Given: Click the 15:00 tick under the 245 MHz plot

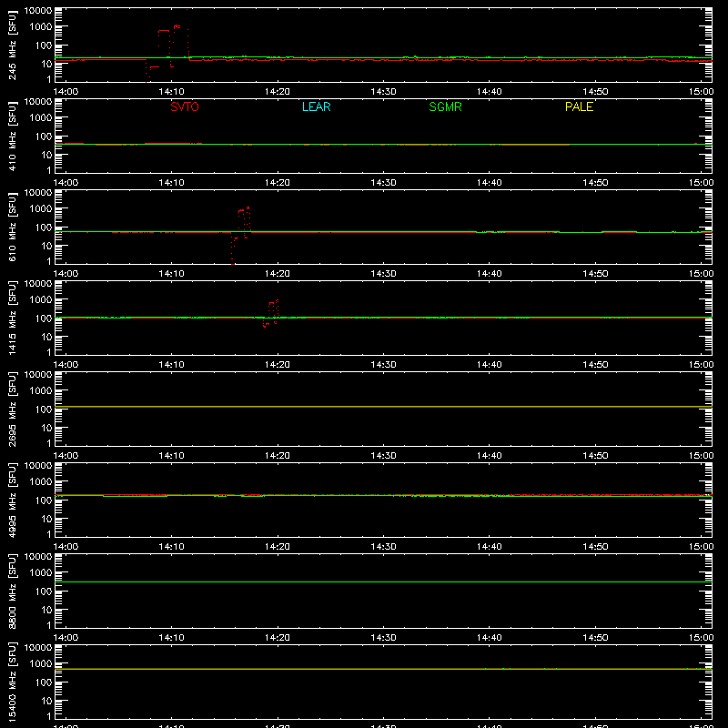Looking at the screenshot, I should pos(701,92).
